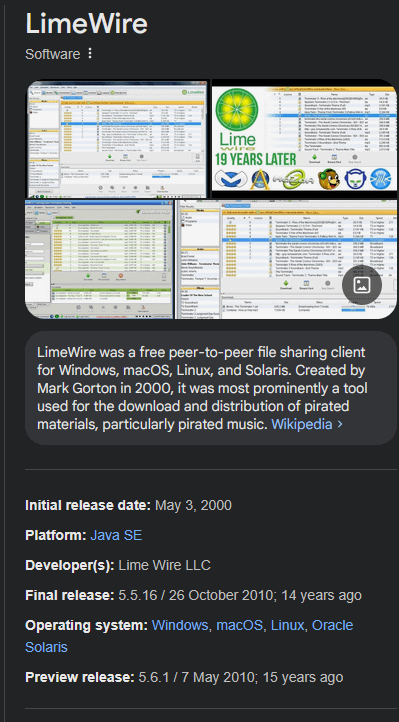Viewport: 399px width, 722px height.
Task: Select the "May 3, 2000" date text
Action: tap(193, 506)
